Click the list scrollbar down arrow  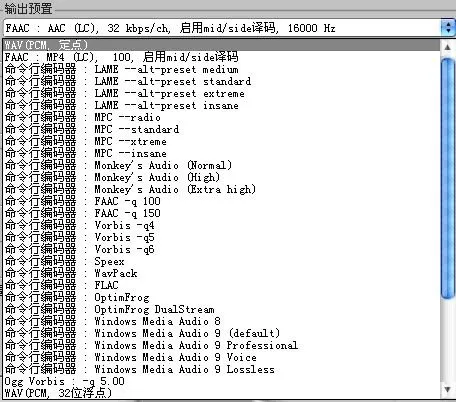pos(448,389)
